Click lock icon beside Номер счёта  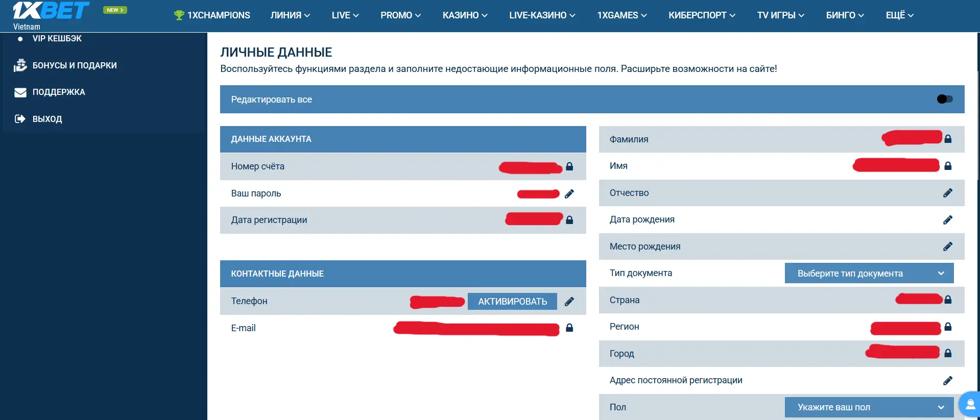click(569, 166)
